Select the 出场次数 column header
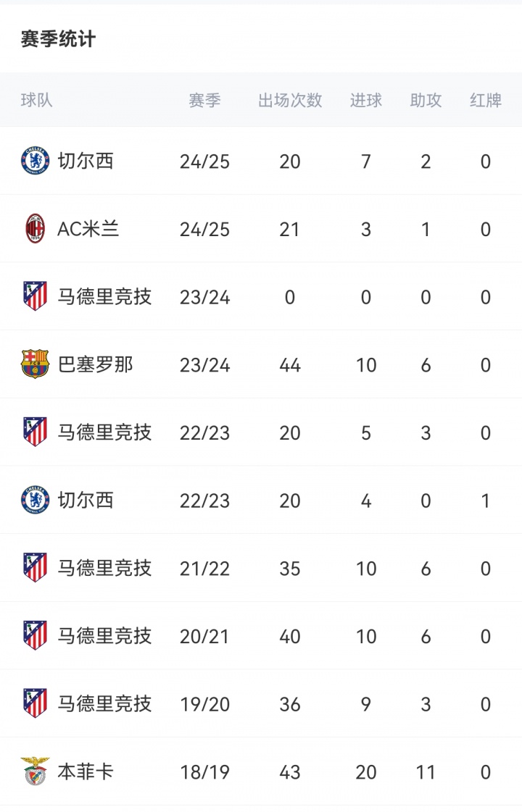The height and width of the screenshot is (812, 522). tap(290, 100)
